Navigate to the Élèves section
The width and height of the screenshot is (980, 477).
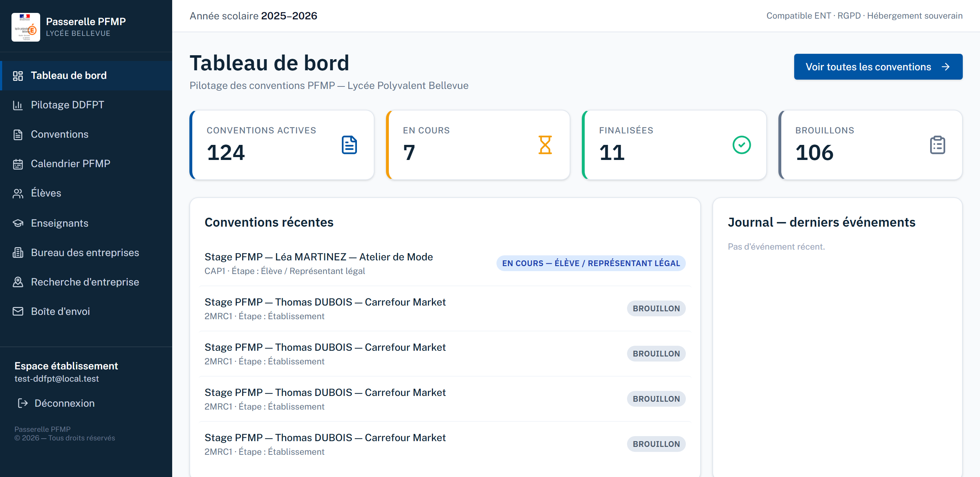pyautogui.click(x=87, y=193)
